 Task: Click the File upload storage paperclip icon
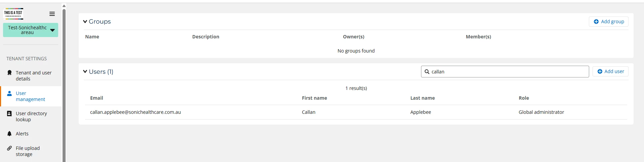tap(9, 148)
